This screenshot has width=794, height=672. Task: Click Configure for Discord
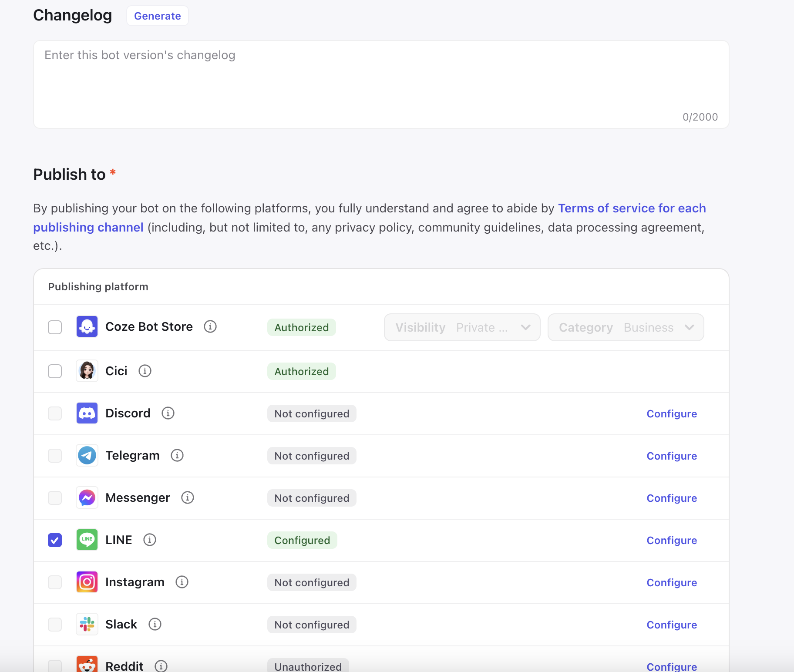point(671,414)
